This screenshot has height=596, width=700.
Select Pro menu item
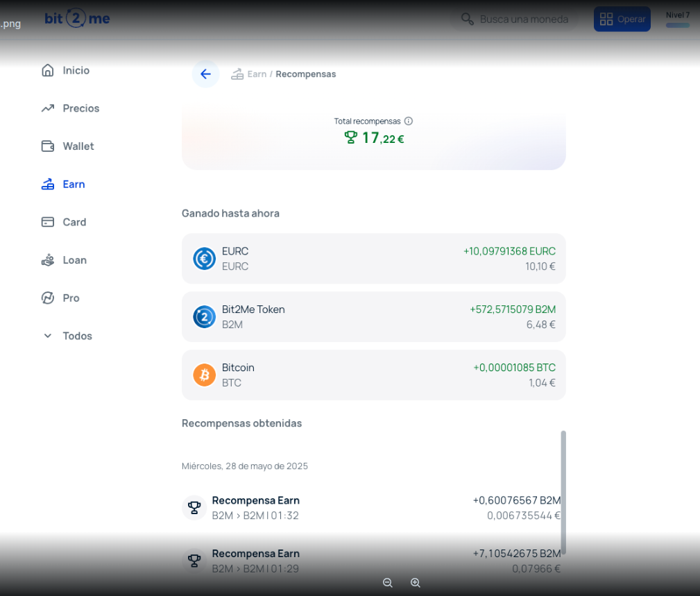tap(71, 298)
